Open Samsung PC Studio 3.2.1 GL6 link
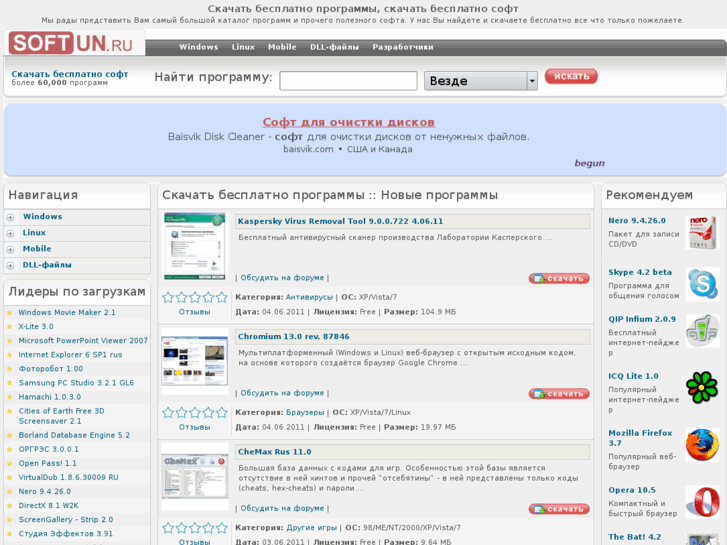Image resolution: width=727 pixels, height=545 pixels. tap(76, 383)
